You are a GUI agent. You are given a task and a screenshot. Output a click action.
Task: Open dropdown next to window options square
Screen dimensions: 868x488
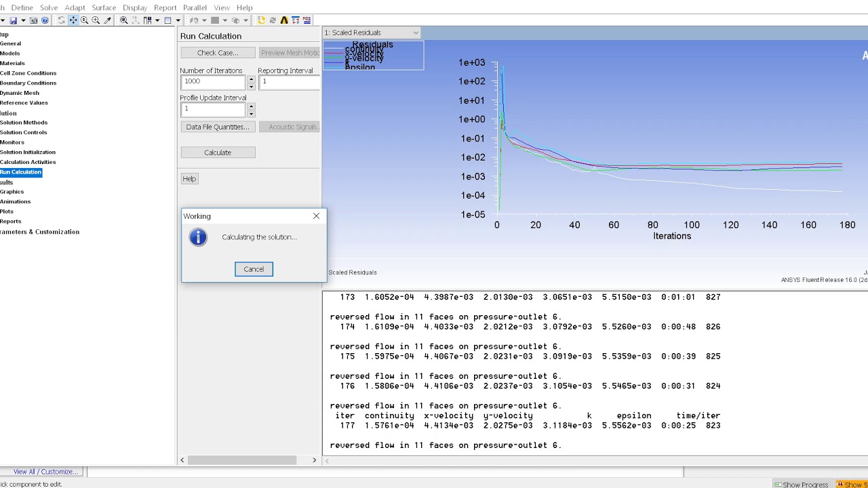click(x=178, y=20)
